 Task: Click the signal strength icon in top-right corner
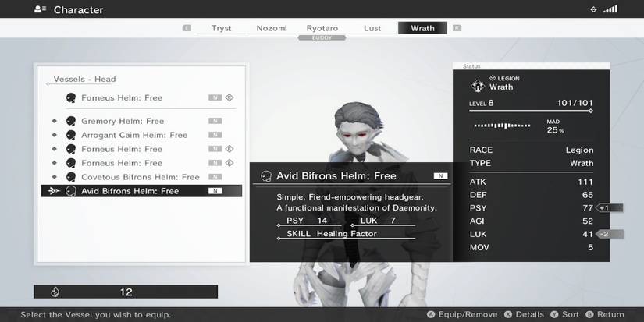pos(610,9)
